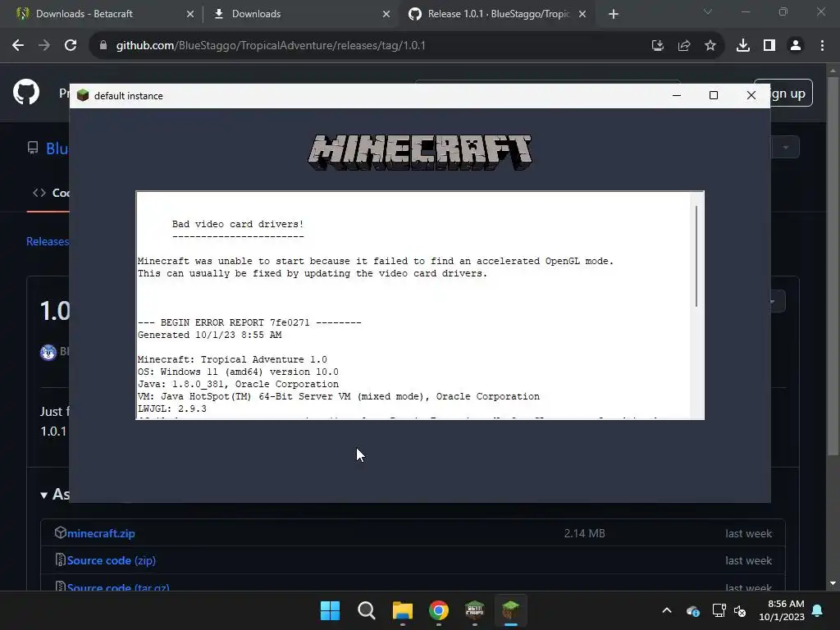Click the install app icon in address bar
840x630 pixels.
[x=657, y=46]
